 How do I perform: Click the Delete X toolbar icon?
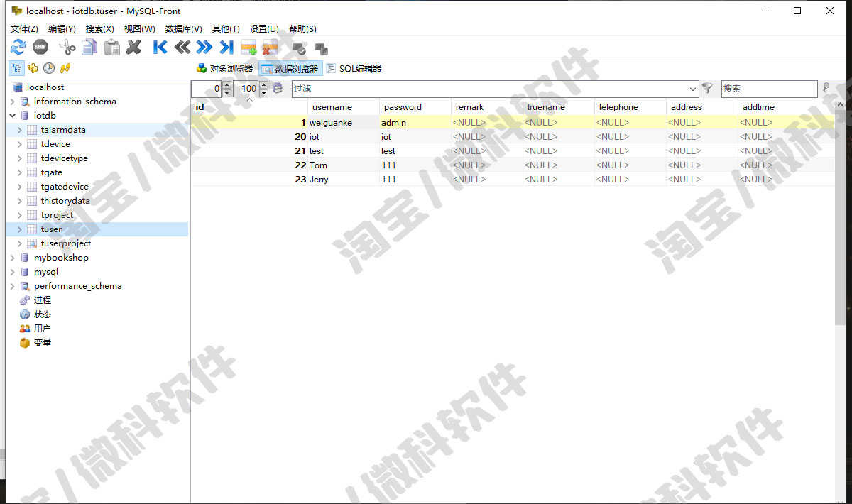coord(133,48)
